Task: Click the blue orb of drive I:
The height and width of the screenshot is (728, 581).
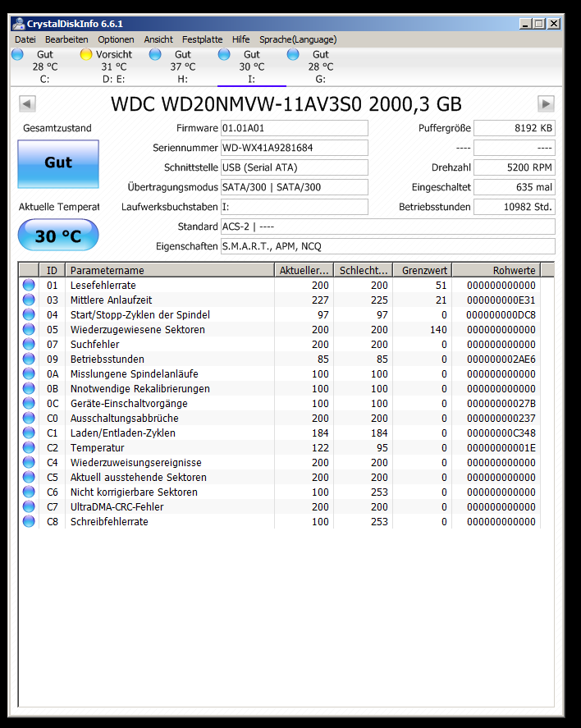Action: [x=224, y=55]
